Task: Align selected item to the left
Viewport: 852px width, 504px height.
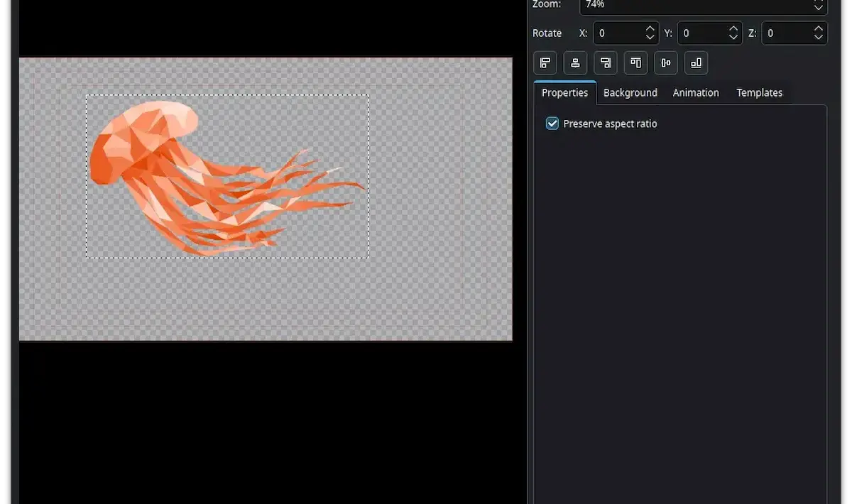Action: 545,63
